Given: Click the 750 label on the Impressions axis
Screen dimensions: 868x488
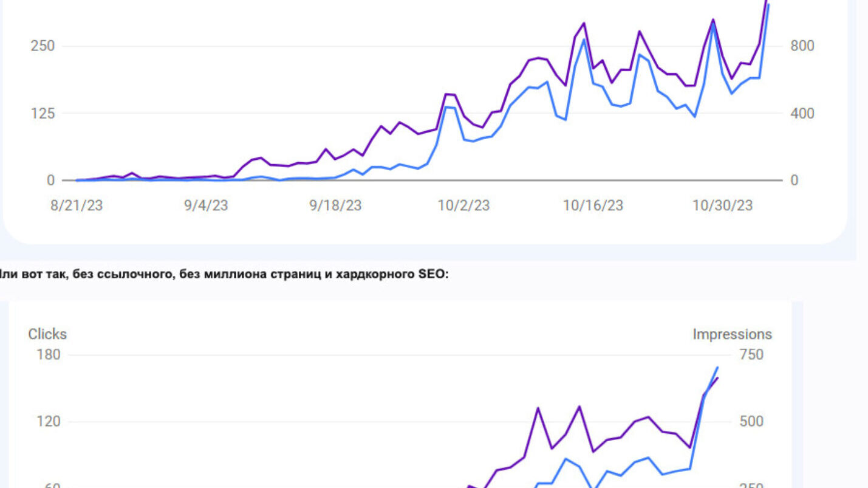Looking at the screenshot, I should coord(751,354).
